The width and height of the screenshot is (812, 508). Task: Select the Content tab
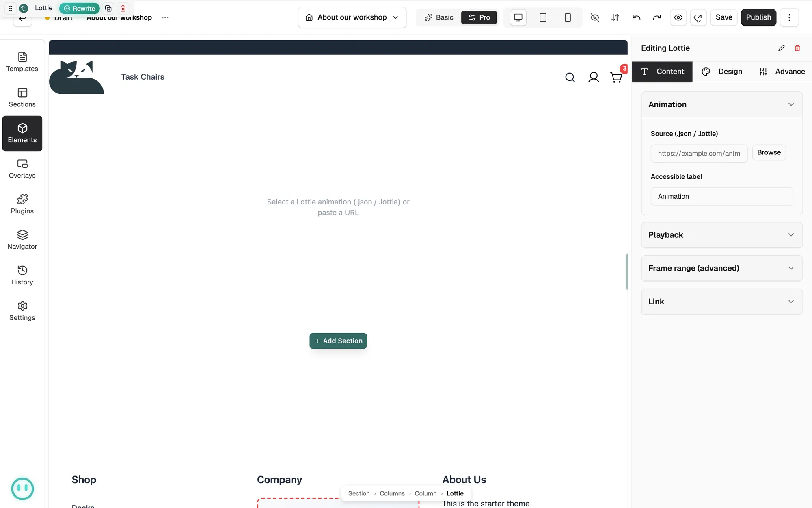point(662,72)
